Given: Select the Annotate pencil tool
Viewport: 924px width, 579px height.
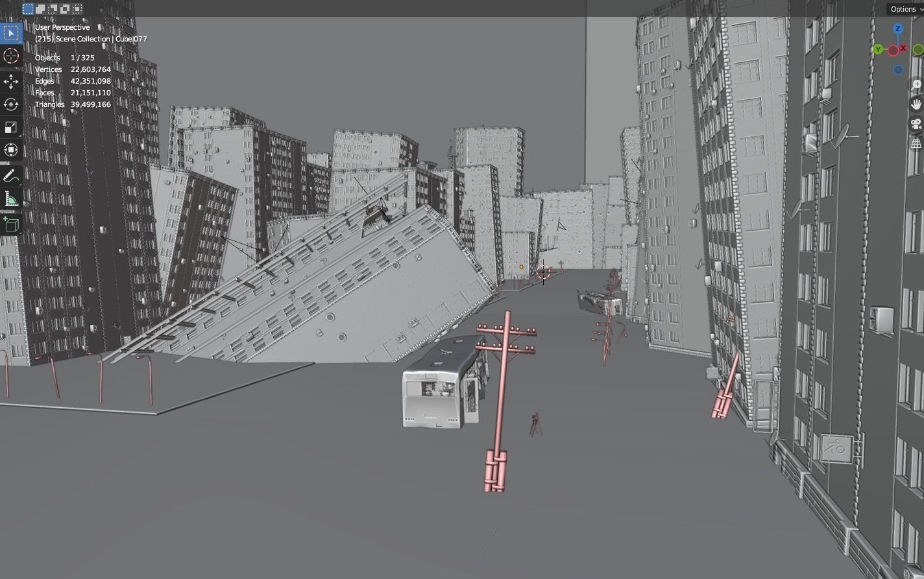Looking at the screenshot, I should pyautogui.click(x=11, y=176).
